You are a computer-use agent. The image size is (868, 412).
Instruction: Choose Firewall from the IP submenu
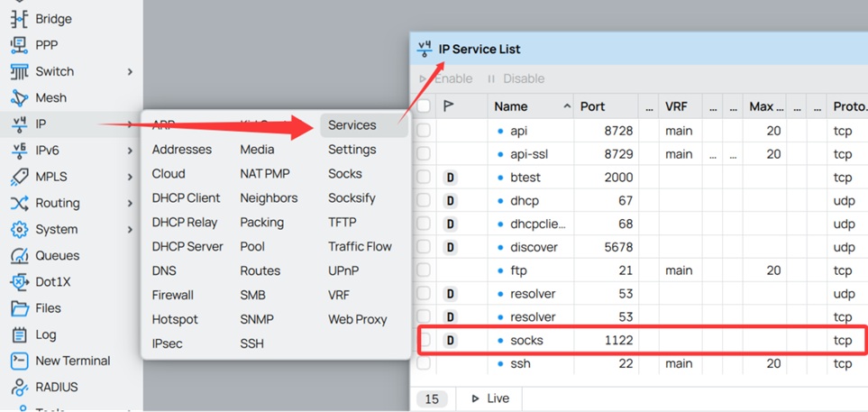[173, 295]
